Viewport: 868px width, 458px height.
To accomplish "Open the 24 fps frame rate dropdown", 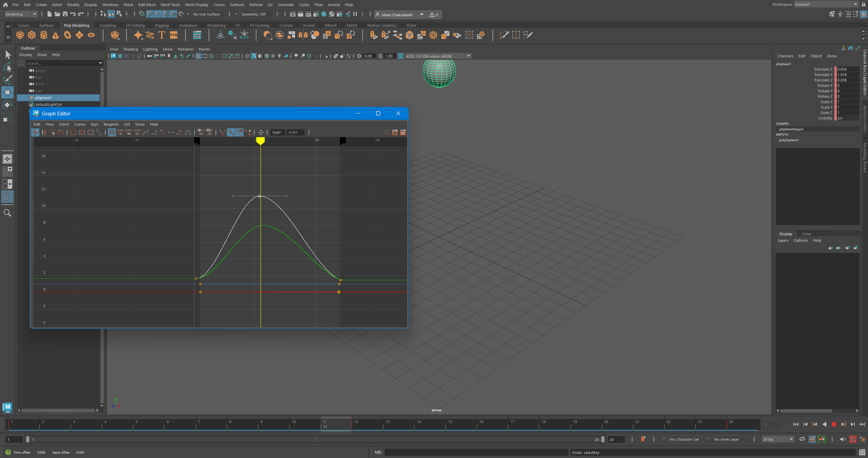I will 778,439.
